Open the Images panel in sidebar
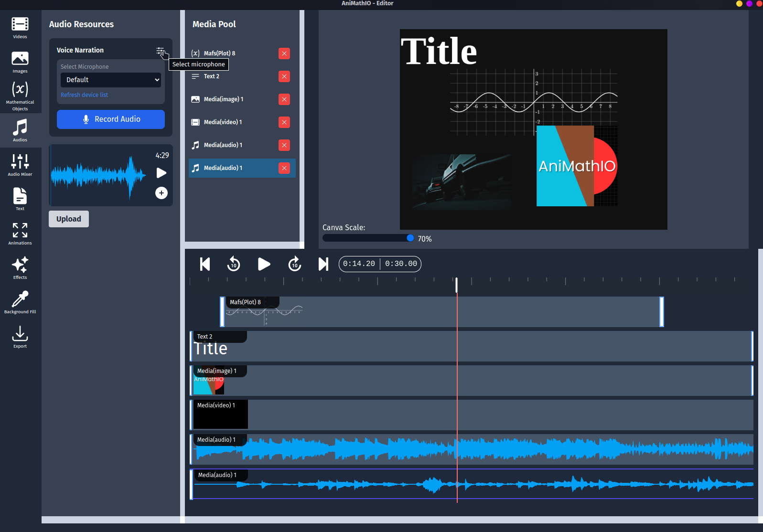The height and width of the screenshot is (532, 763). click(20, 62)
